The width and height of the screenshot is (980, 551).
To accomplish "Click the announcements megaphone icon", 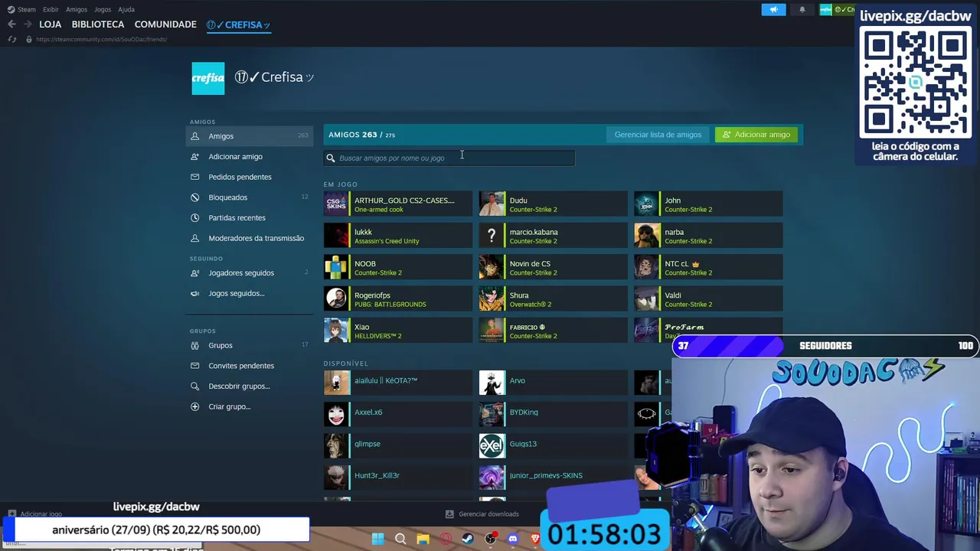I will [x=773, y=9].
